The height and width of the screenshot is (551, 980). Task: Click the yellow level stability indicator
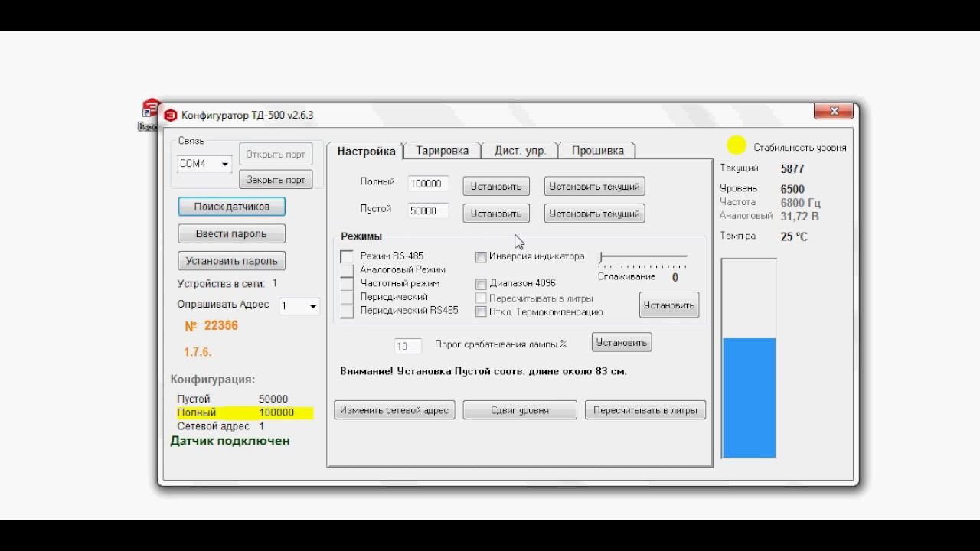[x=737, y=145]
